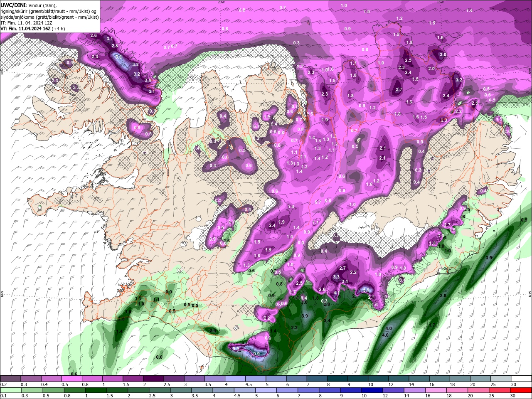Click the UWC/DINI title text
Viewport: 532px width, 399px height.
coord(12,5)
